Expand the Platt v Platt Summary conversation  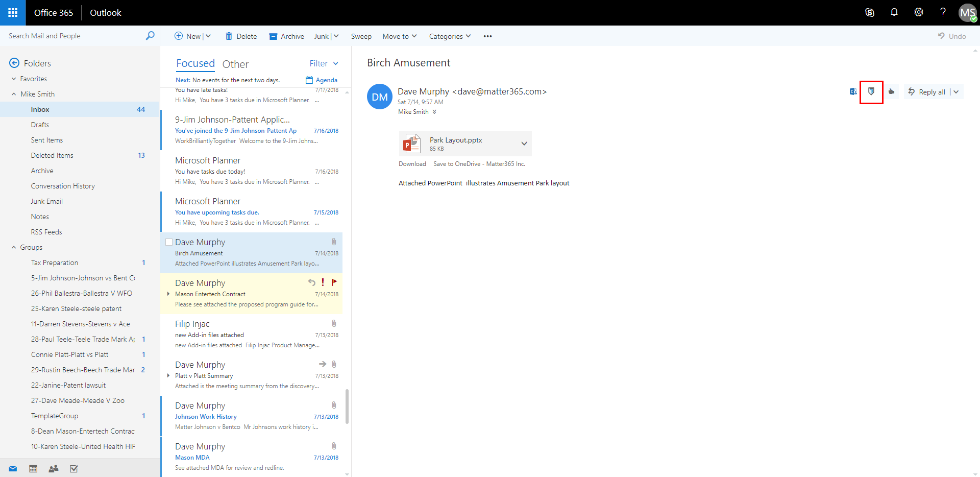[168, 375]
